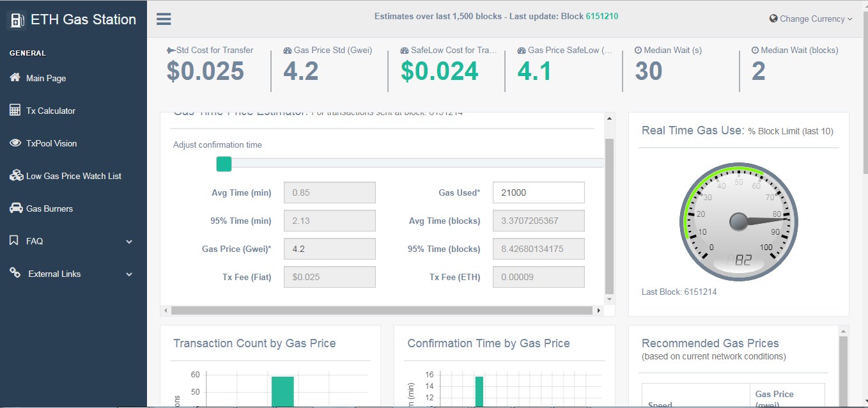868x408 pixels.
Task: Click the Tx Fee (ETH) field
Action: [539, 277]
